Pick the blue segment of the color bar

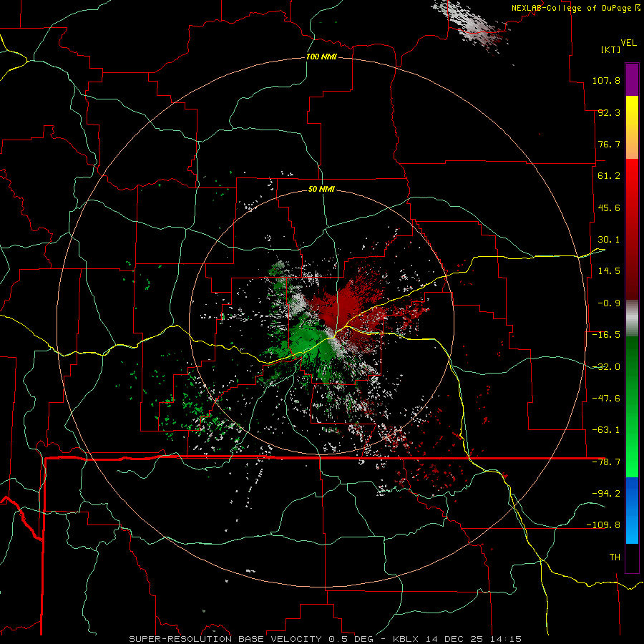[632, 510]
